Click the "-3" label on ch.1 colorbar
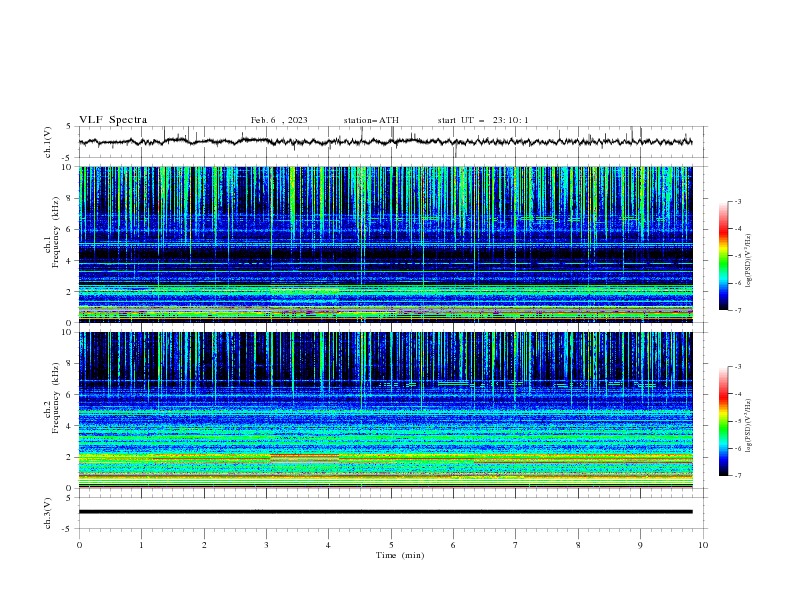The height and width of the screenshot is (612, 792). [738, 201]
